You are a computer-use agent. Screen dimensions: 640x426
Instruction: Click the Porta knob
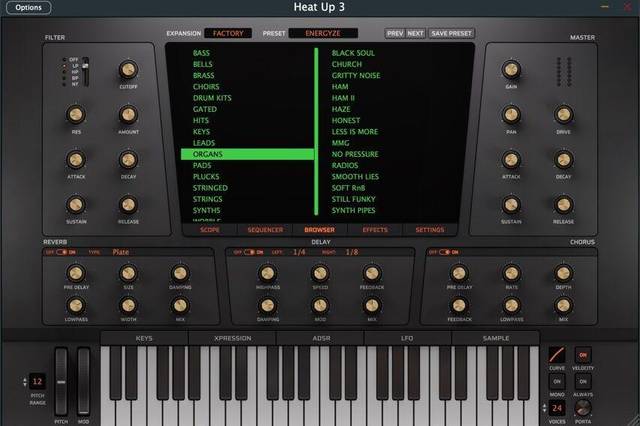pos(583,408)
